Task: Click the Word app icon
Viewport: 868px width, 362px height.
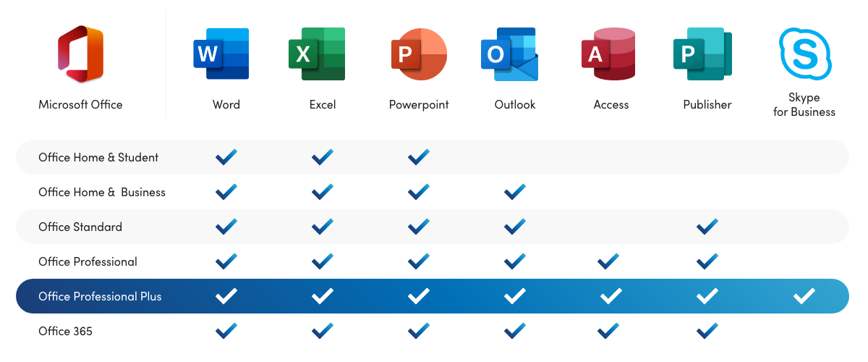Action: (x=221, y=54)
